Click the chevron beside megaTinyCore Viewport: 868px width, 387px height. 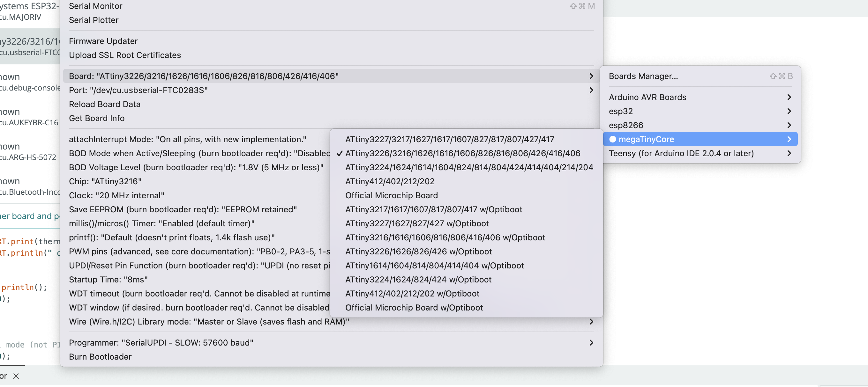tap(789, 139)
